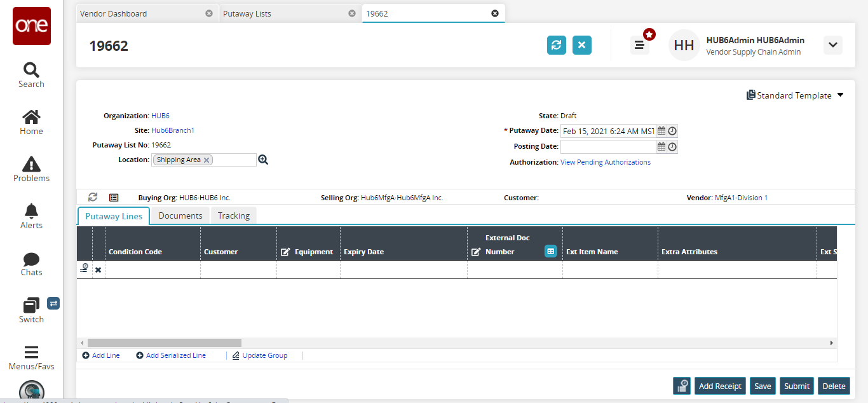868x403 pixels.
Task: Click the row action icon on the putaway line
Action: tap(84, 270)
